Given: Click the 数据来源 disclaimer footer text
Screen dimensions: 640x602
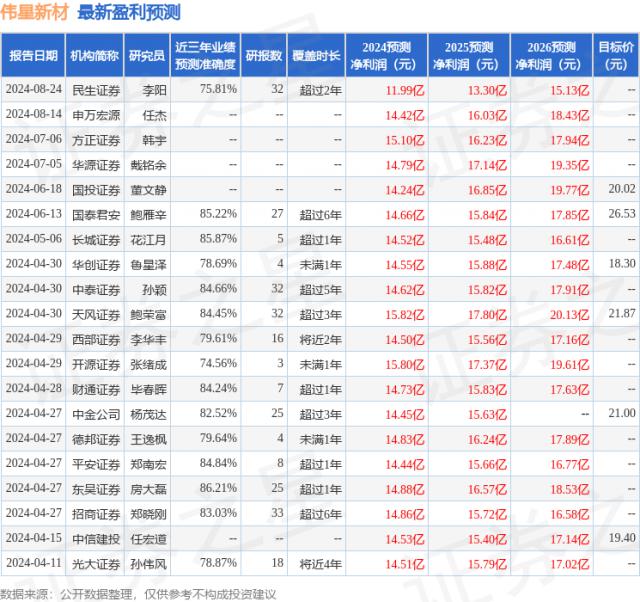Looking at the screenshot, I should click(139, 592).
